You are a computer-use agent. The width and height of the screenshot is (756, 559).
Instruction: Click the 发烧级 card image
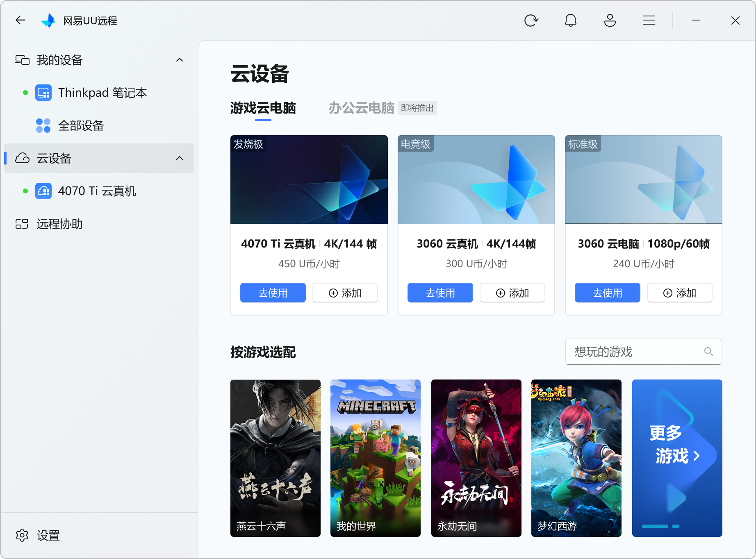[309, 180]
